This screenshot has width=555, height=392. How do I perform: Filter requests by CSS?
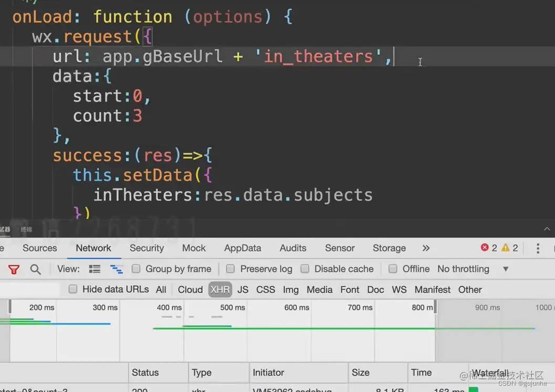(265, 290)
